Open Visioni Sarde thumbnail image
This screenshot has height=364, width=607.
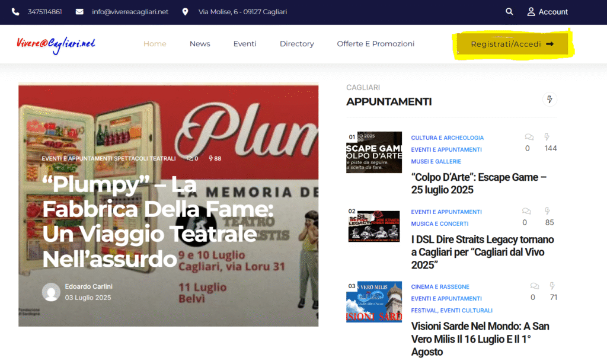[374, 302]
